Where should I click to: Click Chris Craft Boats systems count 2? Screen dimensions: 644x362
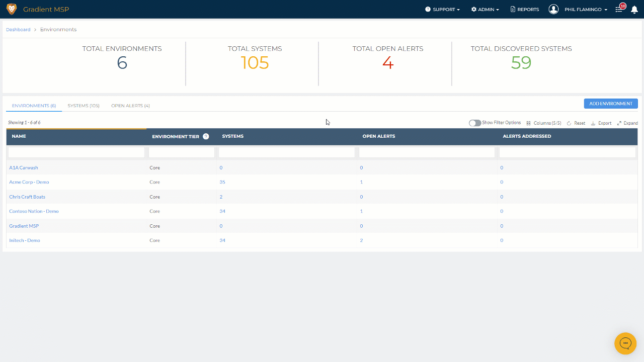click(x=221, y=197)
